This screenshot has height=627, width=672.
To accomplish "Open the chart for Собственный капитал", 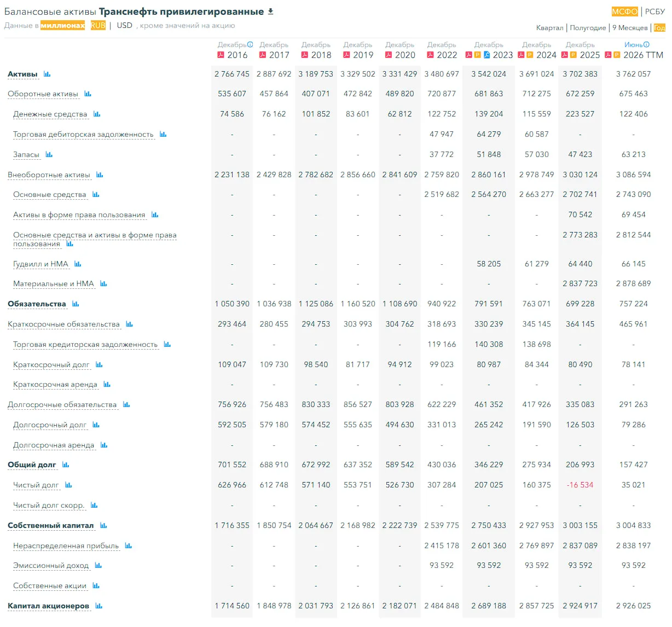I will pos(103,525).
